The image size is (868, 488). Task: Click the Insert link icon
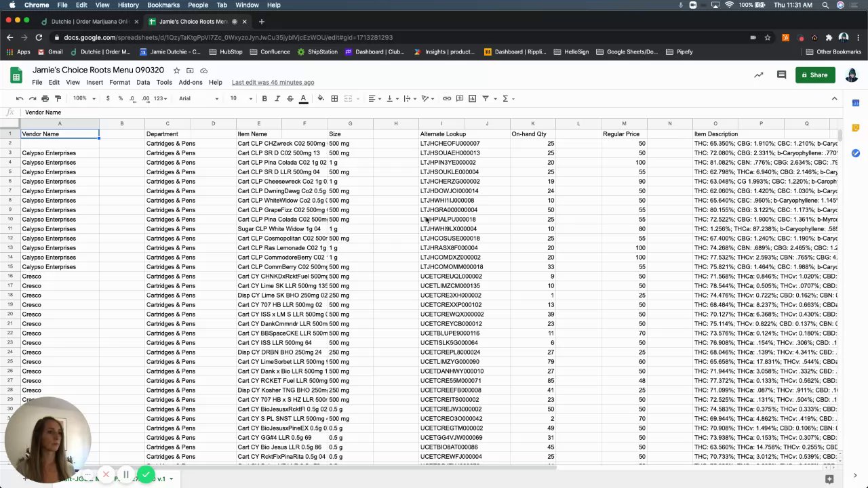(x=447, y=98)
